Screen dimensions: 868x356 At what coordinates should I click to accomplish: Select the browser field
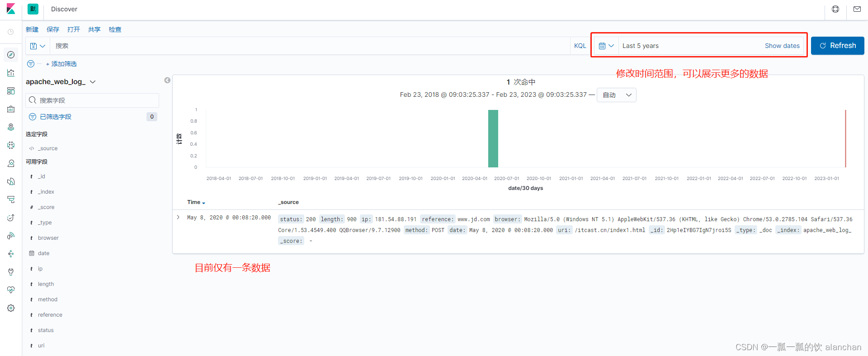pos(48,238)
